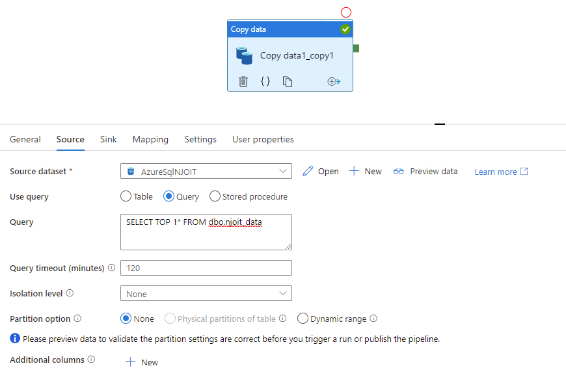Click the glasses icon for Preview data
Image resolution: width=566 pixels, height=392 pixels.
point(399,172)
